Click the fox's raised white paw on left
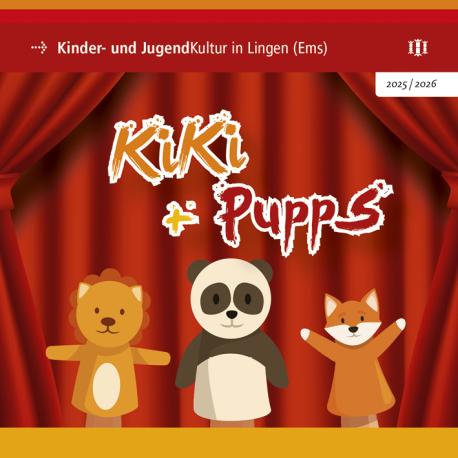The image size is (458, 458). 306,334
